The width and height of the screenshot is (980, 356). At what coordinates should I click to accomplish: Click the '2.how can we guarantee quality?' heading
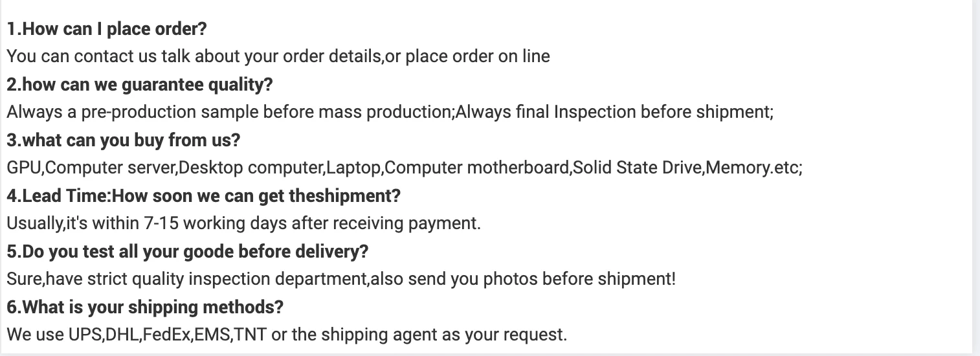coord(140,85)
